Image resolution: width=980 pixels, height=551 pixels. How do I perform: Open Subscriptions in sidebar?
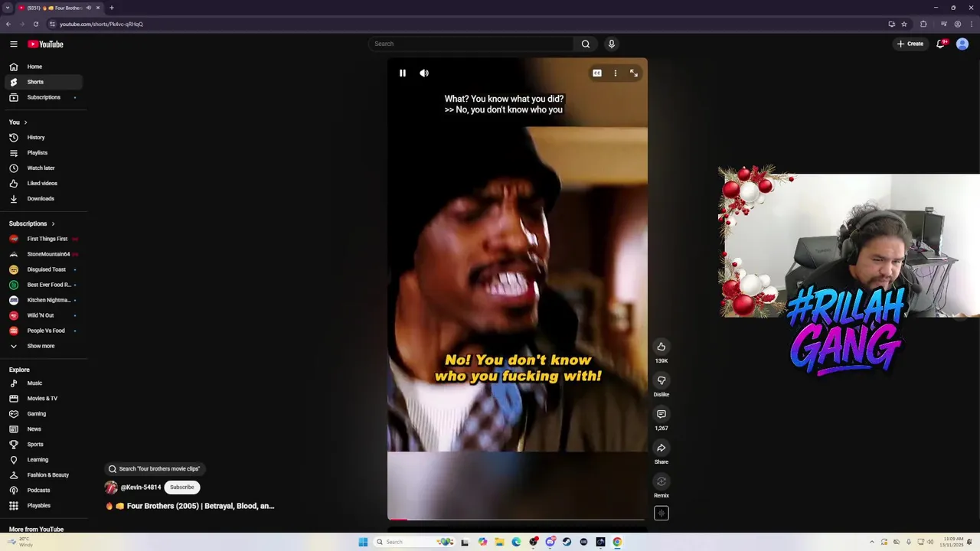point(43,97)
